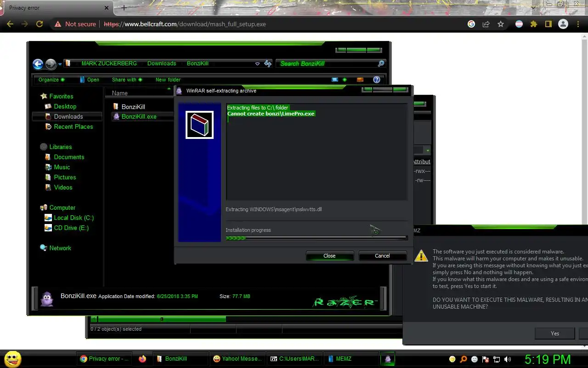Open the Organize menu
Viewport: 588px width, 368px height.
[x=51, y=80]
